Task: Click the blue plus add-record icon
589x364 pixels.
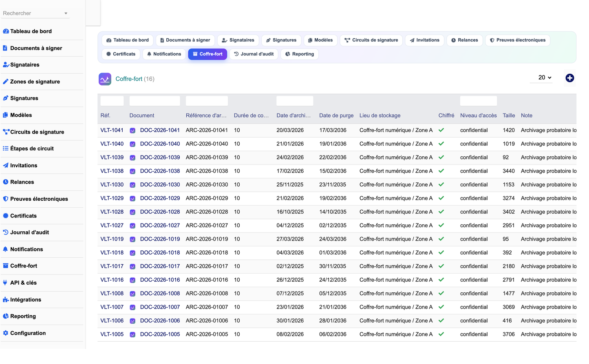Action: (x=569, y=78)
